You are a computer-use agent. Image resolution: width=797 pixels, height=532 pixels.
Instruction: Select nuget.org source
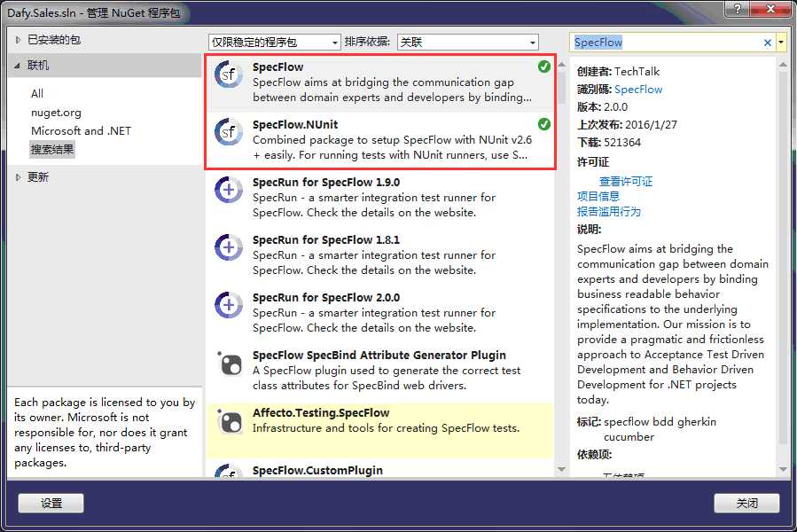click(56, 113)
